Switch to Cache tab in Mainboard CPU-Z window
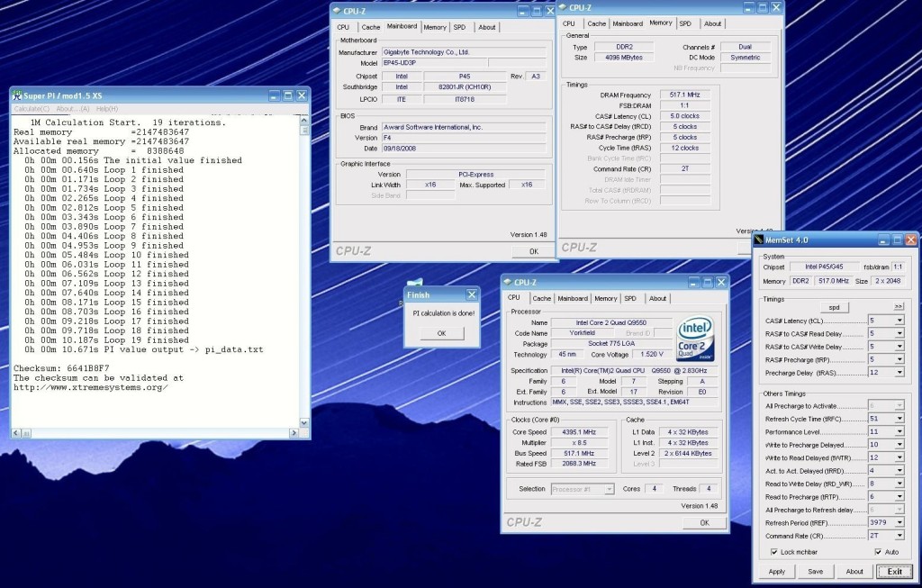922x588 pixels. pyautogui.click(x=370, y=27)
